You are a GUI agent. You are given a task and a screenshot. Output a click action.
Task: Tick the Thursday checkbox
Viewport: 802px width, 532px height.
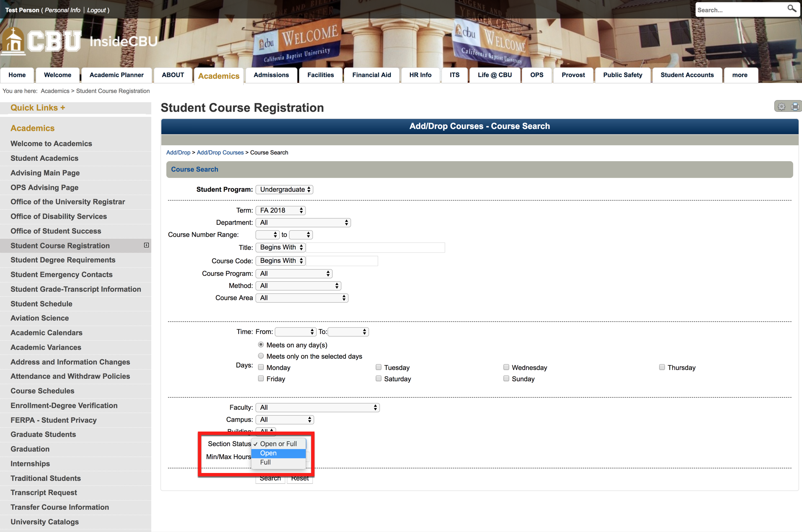(662, 368)
